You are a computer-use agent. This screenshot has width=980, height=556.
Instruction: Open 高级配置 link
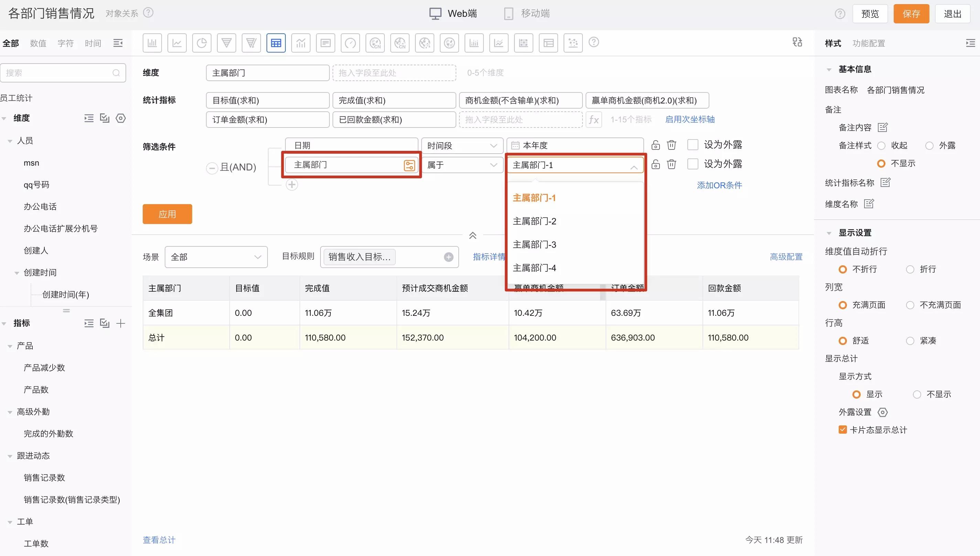(x=786, y=257)
